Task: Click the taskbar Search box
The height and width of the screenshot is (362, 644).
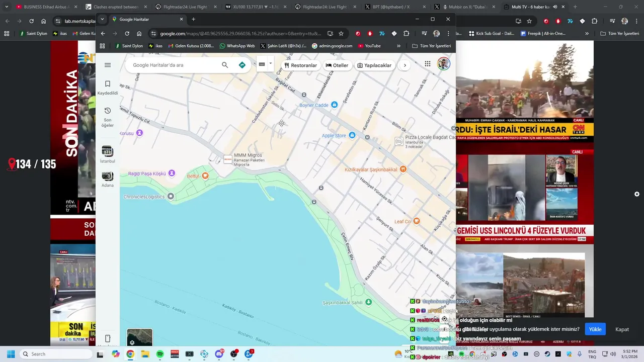Action: [x=55, y=354]
